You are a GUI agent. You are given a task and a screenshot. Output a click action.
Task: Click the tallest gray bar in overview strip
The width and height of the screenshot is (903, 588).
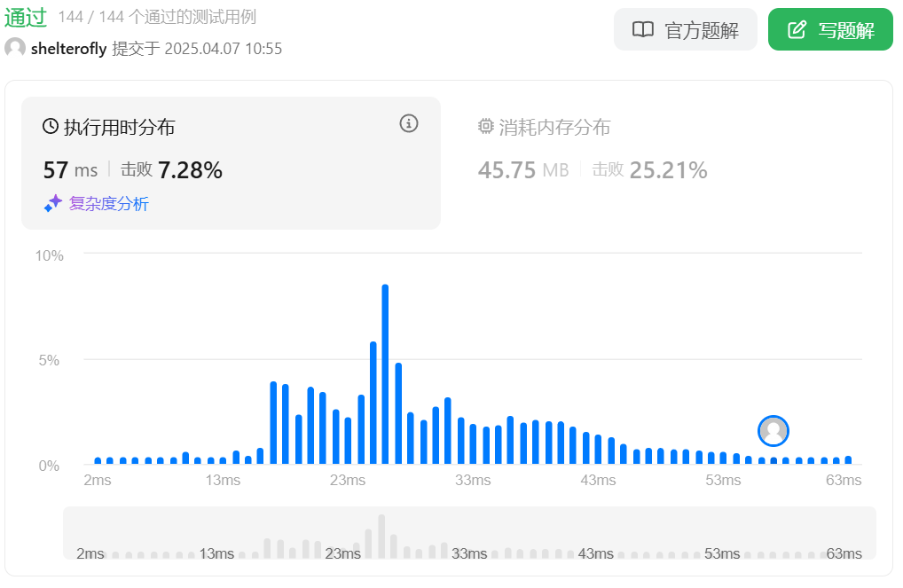[381, 536]
